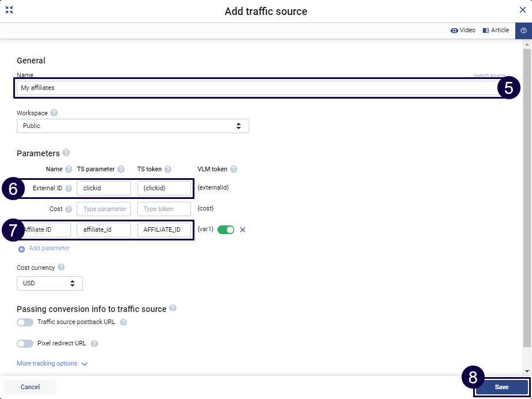
Task: Open the Workspace dropdown set to Public
Action: click(133, 126)
